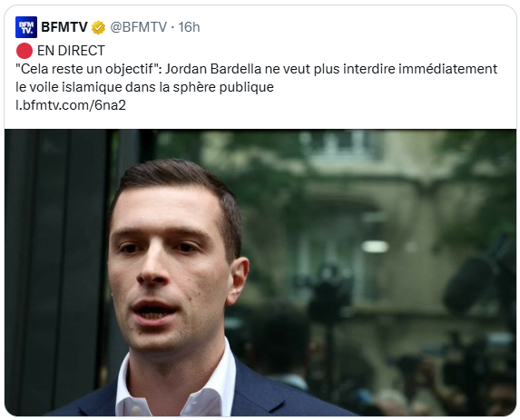Click the BFMTV profile avatar logo

click(26, 27)
